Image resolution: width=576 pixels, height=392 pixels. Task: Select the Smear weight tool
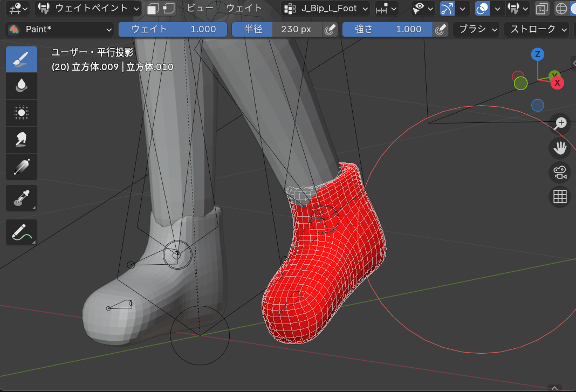pos(22,140)
